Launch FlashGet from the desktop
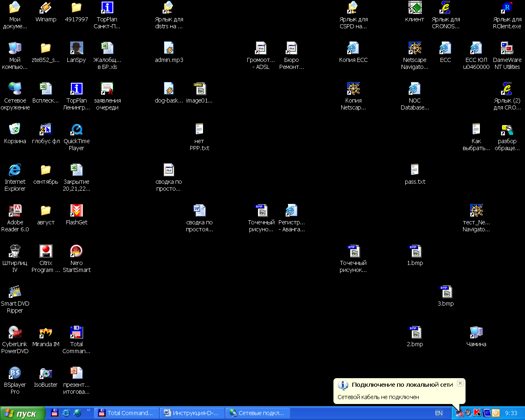This screenshot has width=525, height=420. click(76, 215)
